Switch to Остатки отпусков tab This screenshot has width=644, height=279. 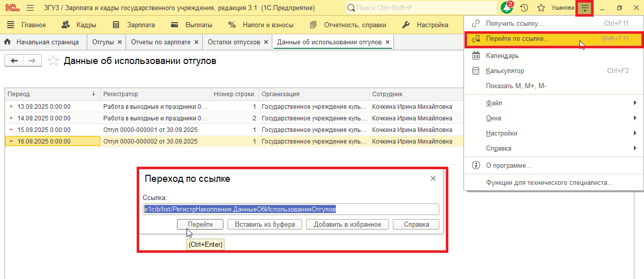coord(234,42)
